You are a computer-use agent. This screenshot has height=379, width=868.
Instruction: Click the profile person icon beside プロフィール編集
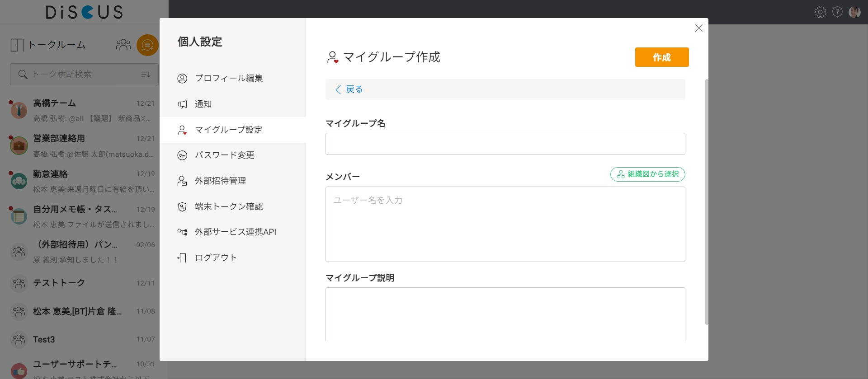(182, 79)
